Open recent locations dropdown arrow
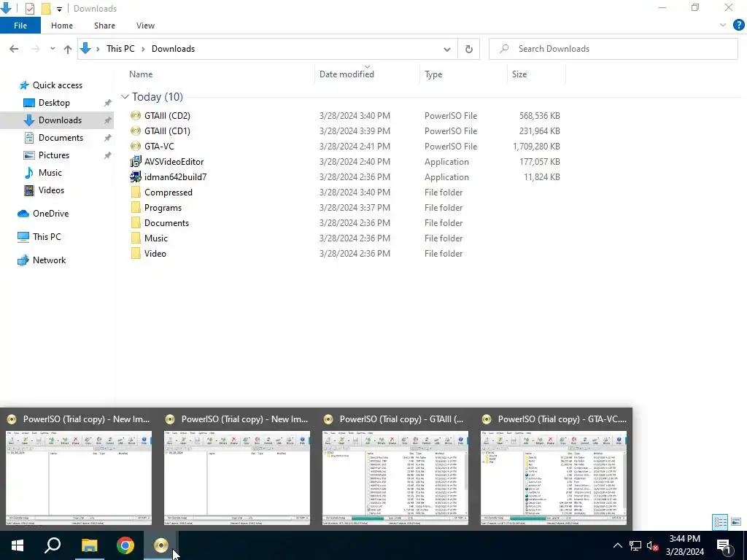Image resolution: width=747 pixels, height=560 pixels. [x=53, y=49]
